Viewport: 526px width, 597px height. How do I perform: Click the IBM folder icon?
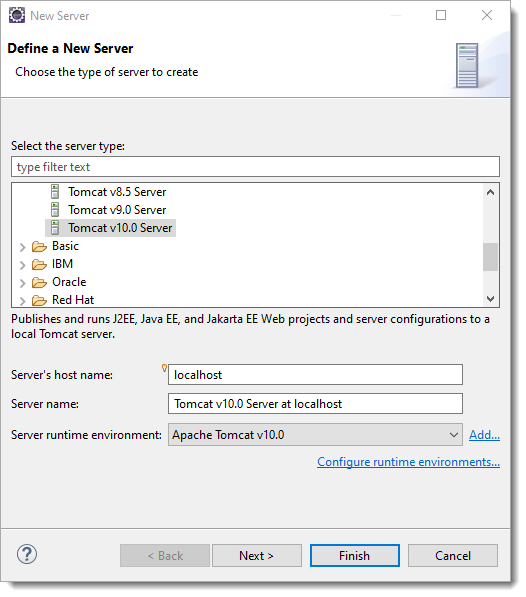(39, 264)
